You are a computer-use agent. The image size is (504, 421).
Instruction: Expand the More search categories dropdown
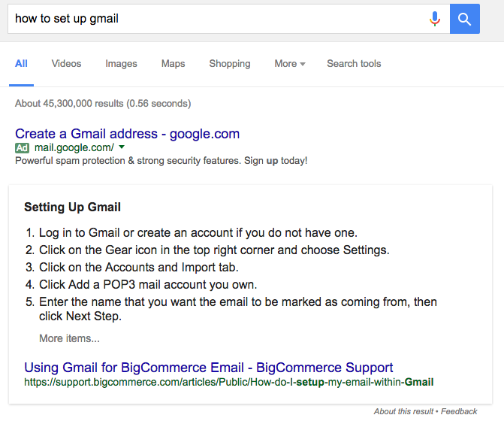pos(290,64)
